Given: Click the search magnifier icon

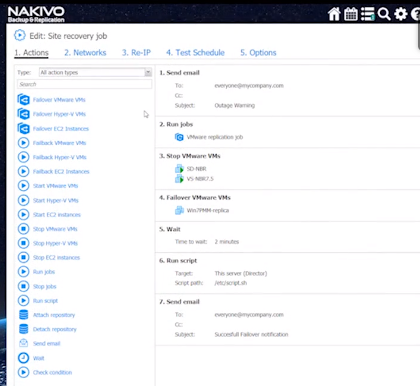Looking at the screenshot, I should (384, 14).
